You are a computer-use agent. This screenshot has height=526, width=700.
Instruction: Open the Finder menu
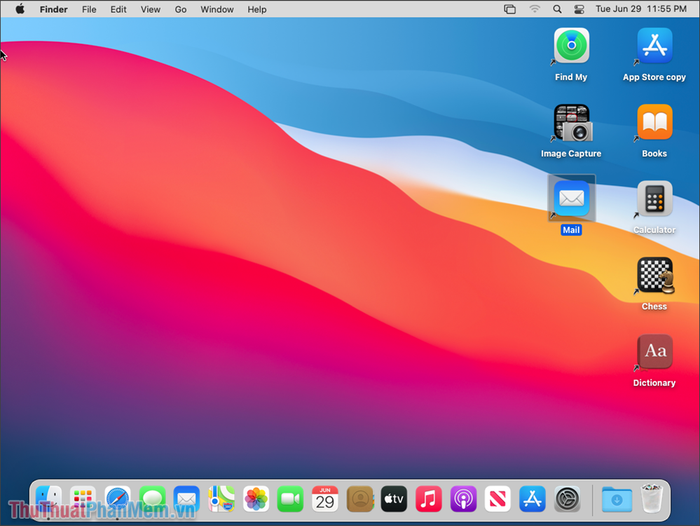(54, 9)
